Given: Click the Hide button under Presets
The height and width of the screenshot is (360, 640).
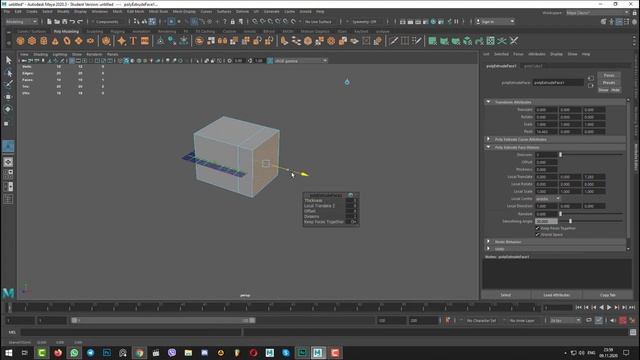Looking at the screenshot, I should 615,90.
